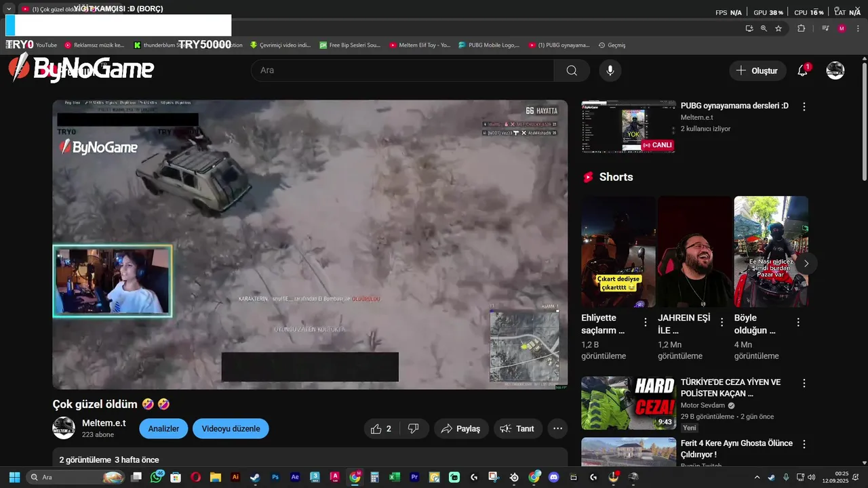868x488 pixels.
Task: Open the Meltem.e.t channel avatar
Action: tap(64, 428)
